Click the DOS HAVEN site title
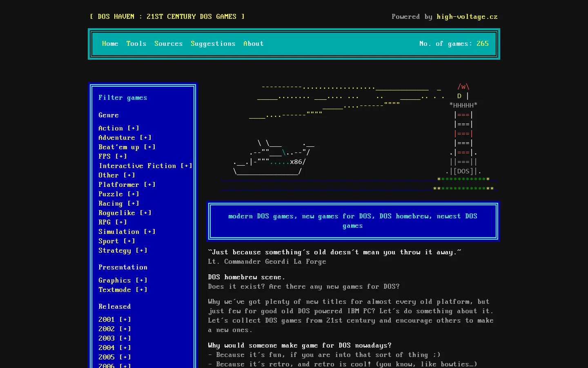Image resolution: width=588 pixels, height=368 pixels. click(167, 17)
